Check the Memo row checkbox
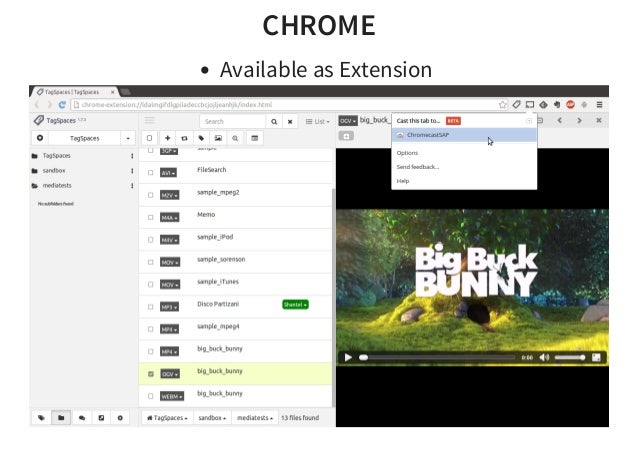Screen dimensions: 638x465 tap(151, 218)
